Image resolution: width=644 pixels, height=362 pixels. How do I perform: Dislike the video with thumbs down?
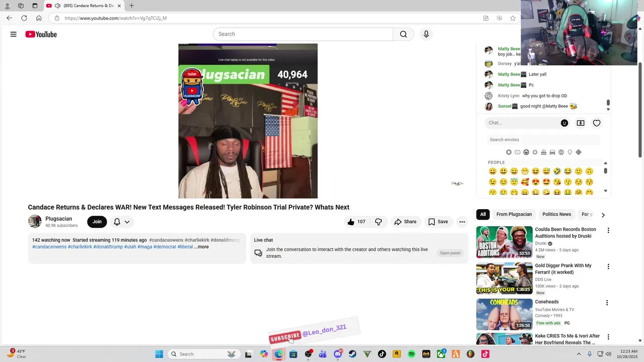pyautogui.click(x=378, y=222)
